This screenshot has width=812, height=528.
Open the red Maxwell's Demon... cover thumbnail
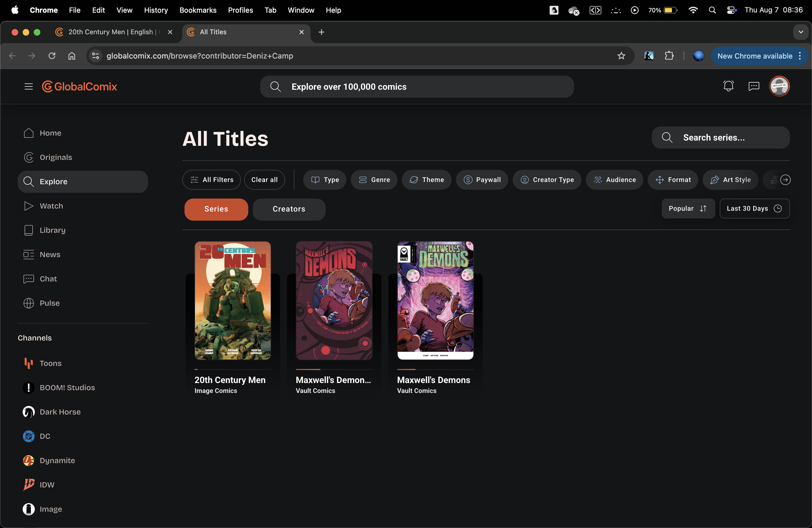pos(334,300)
